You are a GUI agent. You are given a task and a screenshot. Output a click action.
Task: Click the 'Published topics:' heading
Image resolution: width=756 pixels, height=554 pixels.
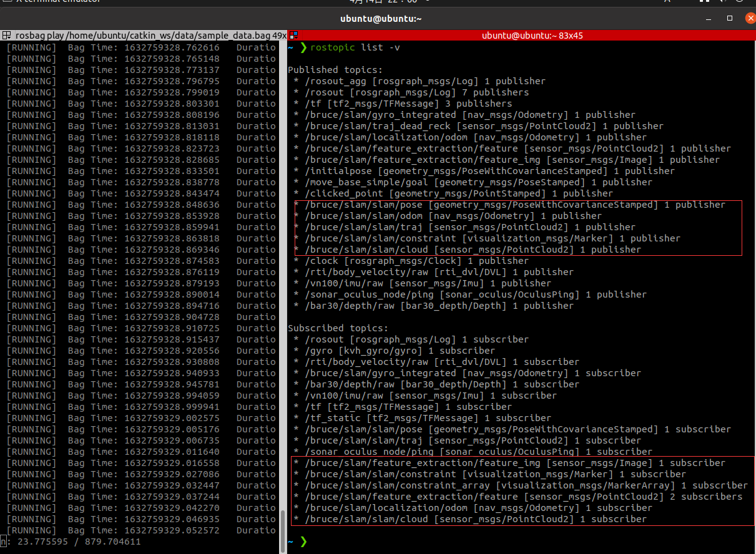(335, 70)
